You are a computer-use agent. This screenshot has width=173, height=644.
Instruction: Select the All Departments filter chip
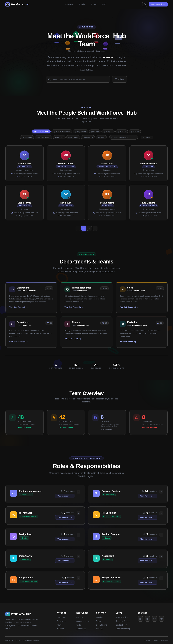pyautogui.click(x=41, y=132)
